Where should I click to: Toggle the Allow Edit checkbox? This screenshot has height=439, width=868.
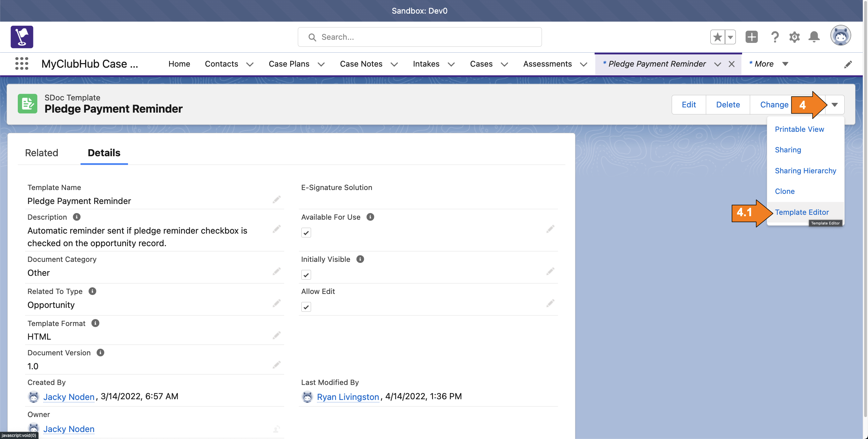tap(306, 307)
